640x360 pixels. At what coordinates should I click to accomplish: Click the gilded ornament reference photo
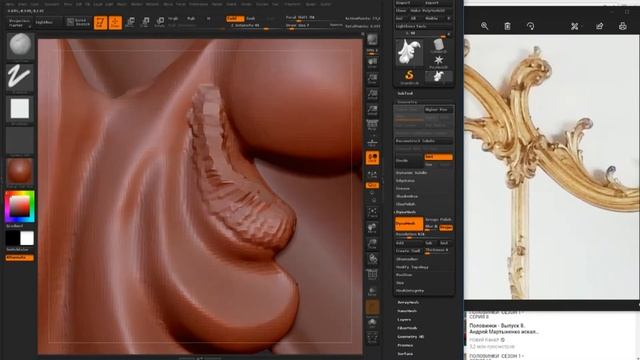[551, 167]
